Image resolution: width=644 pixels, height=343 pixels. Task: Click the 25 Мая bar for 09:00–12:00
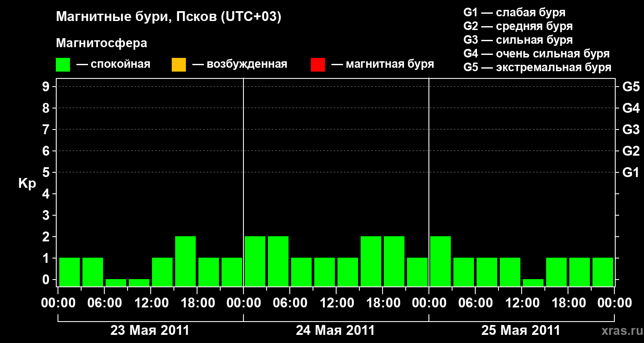(510, 272)
